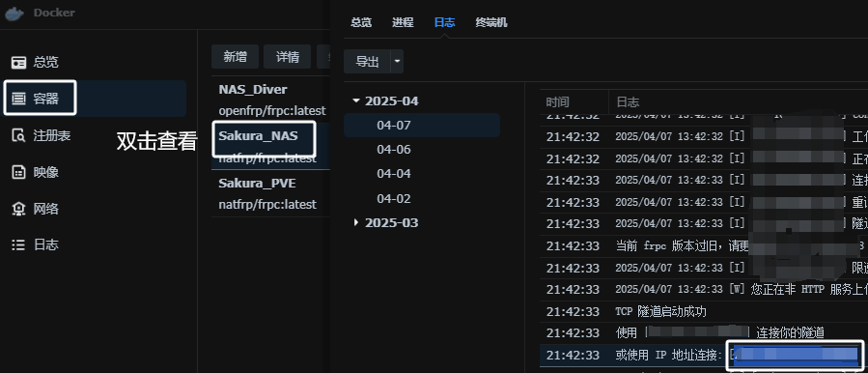Click the 日志 column header in log table
This screenshot has height=373, width=868.
[x=739, y=102]
